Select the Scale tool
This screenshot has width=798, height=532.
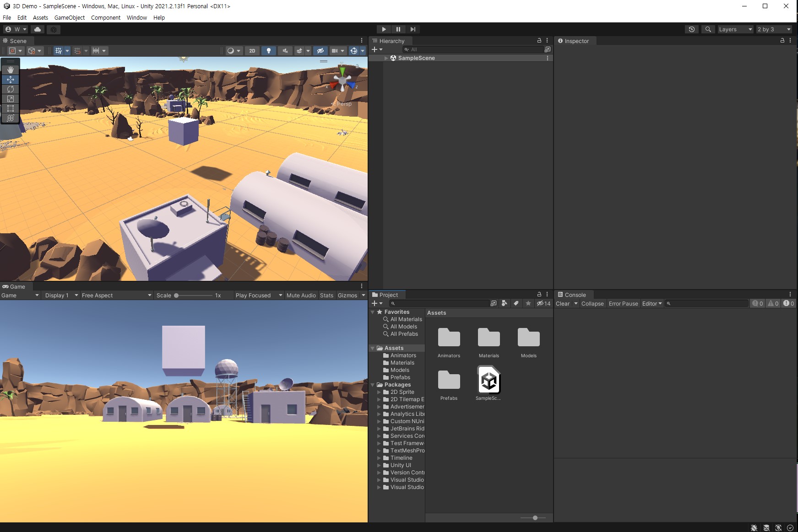pyautogui.click(x=10, y=99)
